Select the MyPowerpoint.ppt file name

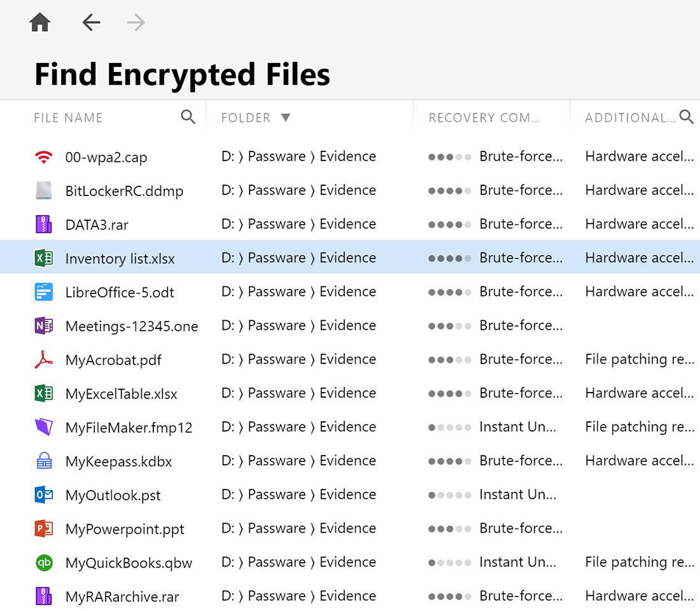click(x=125, y=529)
